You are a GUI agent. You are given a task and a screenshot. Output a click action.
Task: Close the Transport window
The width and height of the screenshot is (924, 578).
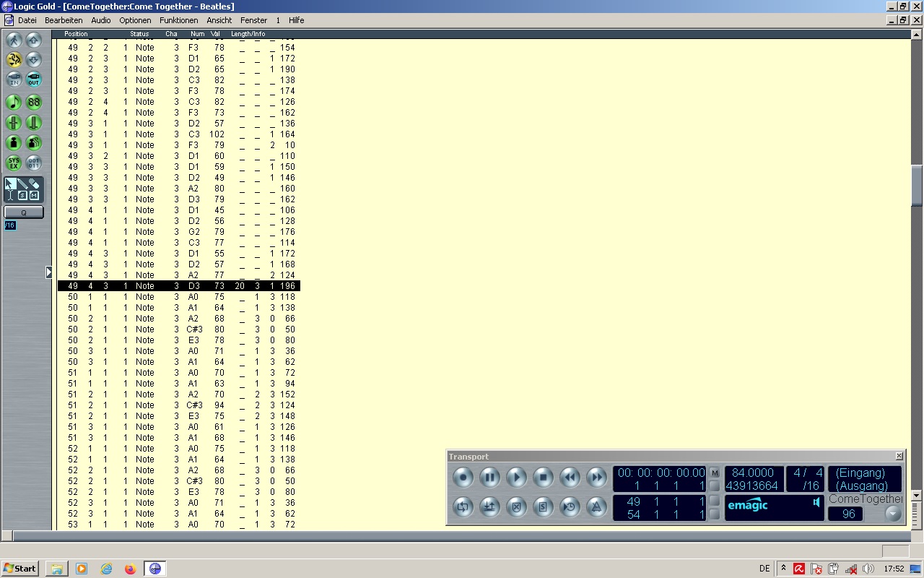tap(899, 456)
